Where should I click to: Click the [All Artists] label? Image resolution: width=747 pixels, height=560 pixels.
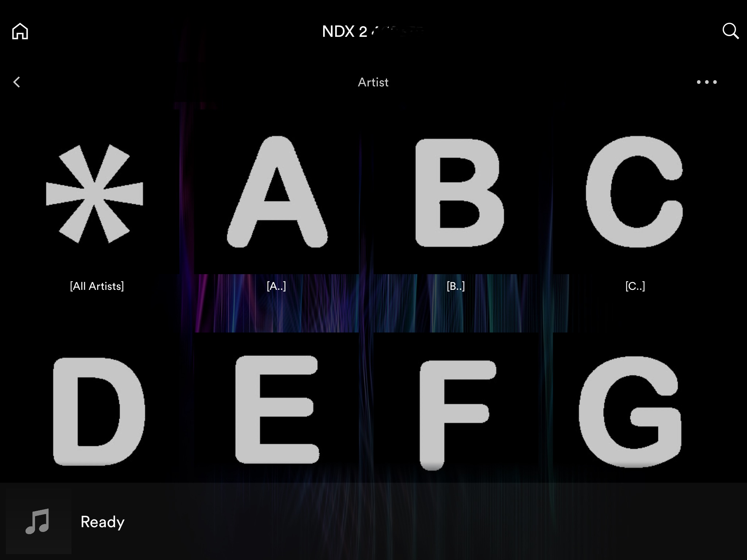(x=97, y=286)
